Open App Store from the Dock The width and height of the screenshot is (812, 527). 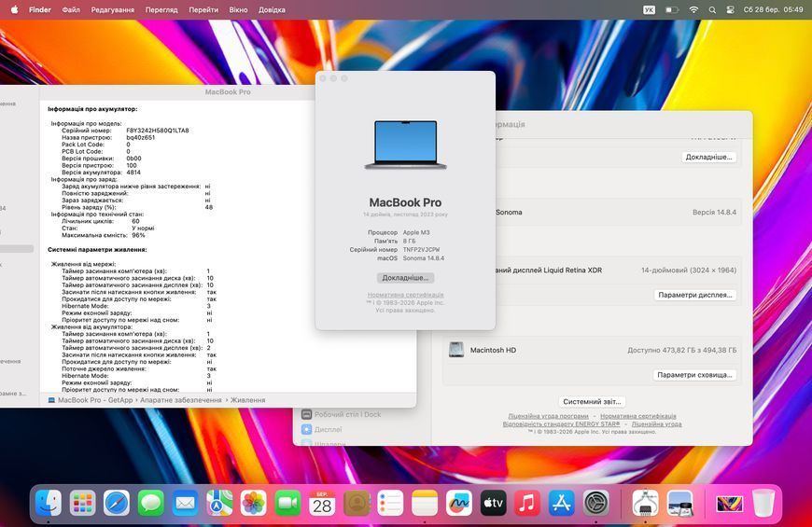[x=561, y=503]
